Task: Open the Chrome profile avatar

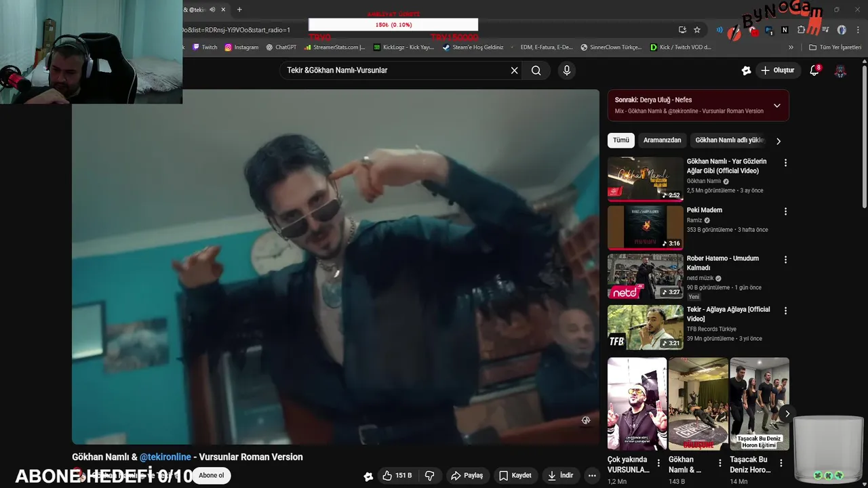Action: [842, 30]
